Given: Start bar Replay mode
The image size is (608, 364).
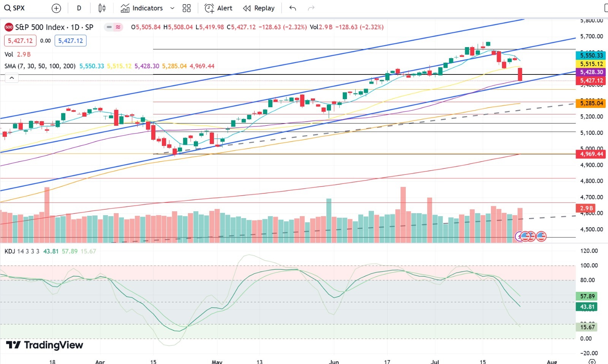Looking at the screenshot, I should (x=259, y=8).
